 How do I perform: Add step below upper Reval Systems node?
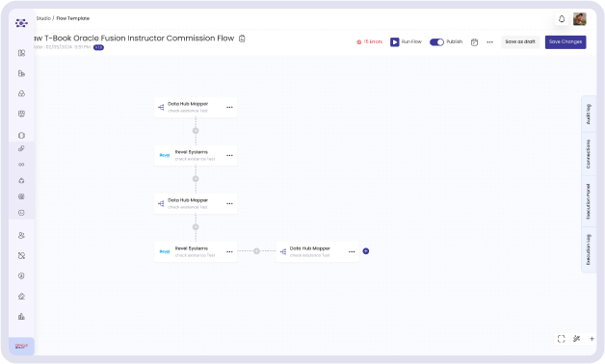coord(196,179)
